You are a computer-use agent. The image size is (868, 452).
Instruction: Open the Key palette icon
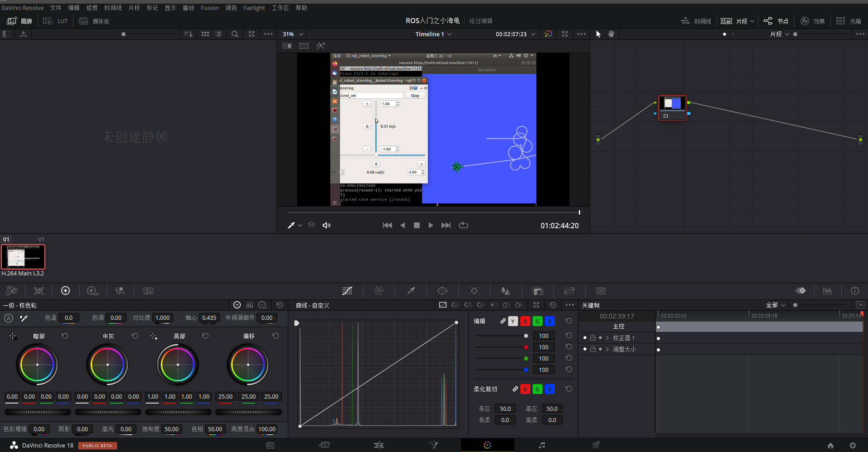[538, 291]
